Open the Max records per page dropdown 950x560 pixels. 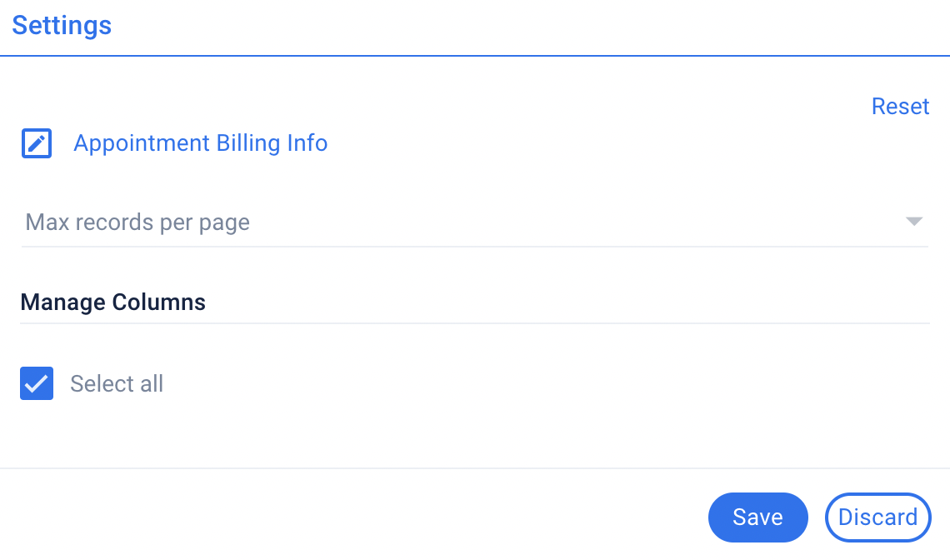click(474, 222)
